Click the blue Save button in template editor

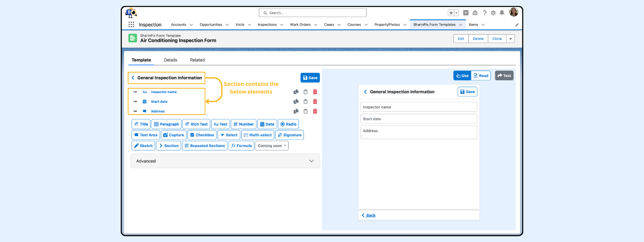[x=310, y=78]
